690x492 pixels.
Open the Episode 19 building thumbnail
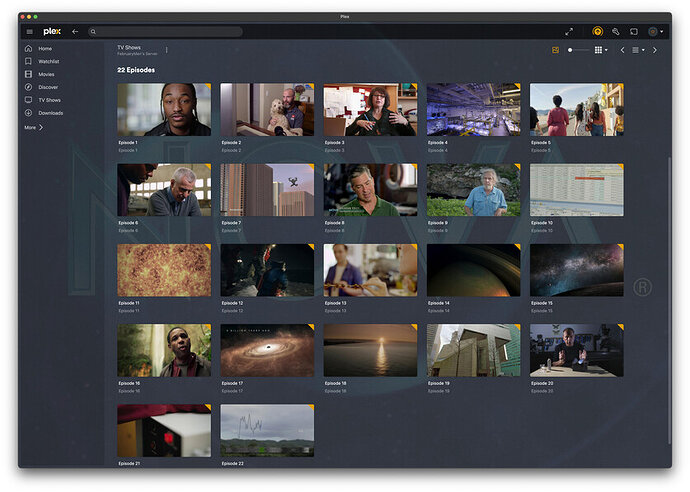point(473,350)
